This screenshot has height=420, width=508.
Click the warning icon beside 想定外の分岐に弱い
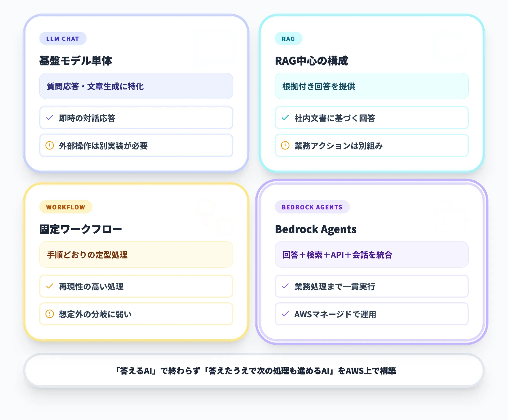pos(50,314)
